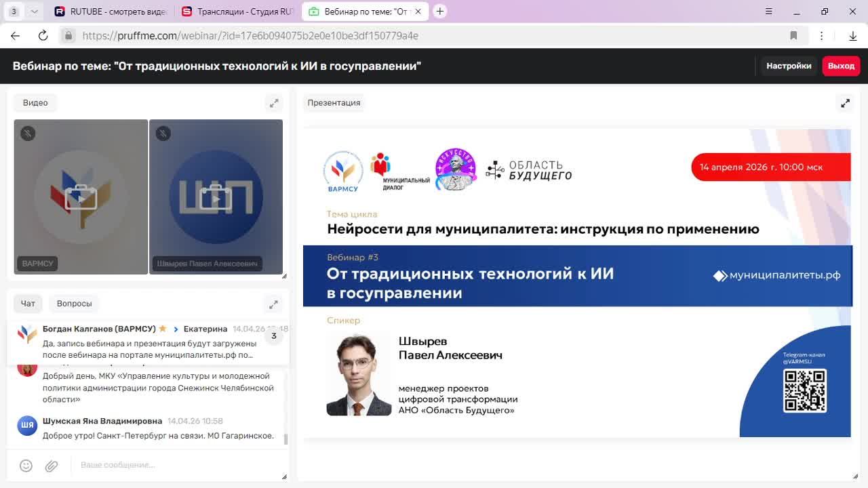Switch to the Чат tab
This screenshot has width=868, height=488.
[28, 304]
